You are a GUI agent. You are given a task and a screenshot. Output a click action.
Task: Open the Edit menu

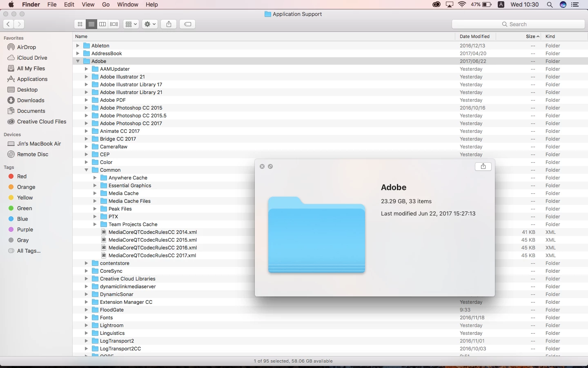69,4
